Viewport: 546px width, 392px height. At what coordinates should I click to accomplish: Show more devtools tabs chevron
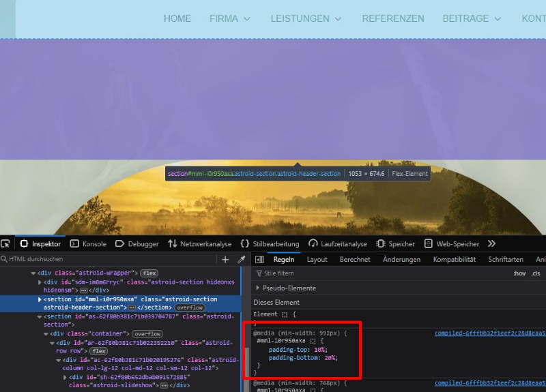[x=491, y=244]
